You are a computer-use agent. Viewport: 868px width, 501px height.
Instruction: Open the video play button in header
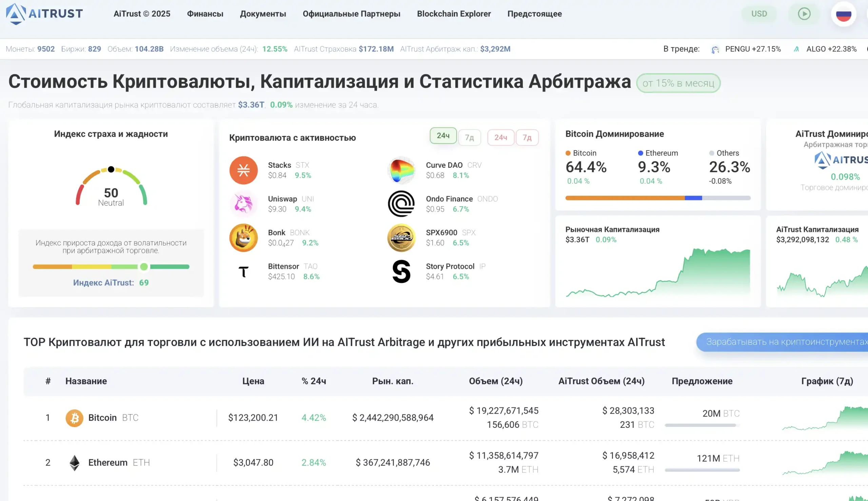804,14
